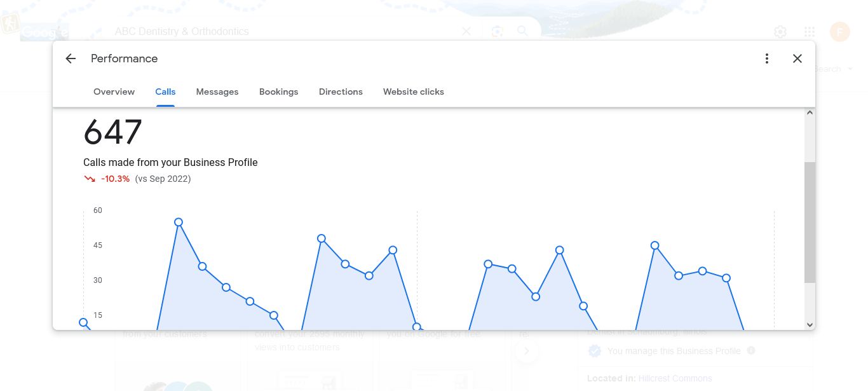Click the back arrow in Performance header
The width and height of the screenshot is (868, 391).
click(x=71, y=58)
